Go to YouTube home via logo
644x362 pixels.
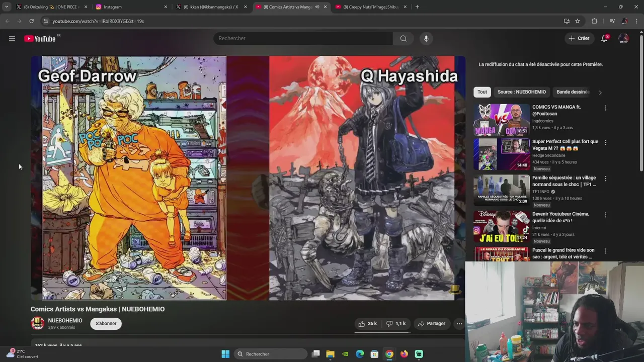40,39
